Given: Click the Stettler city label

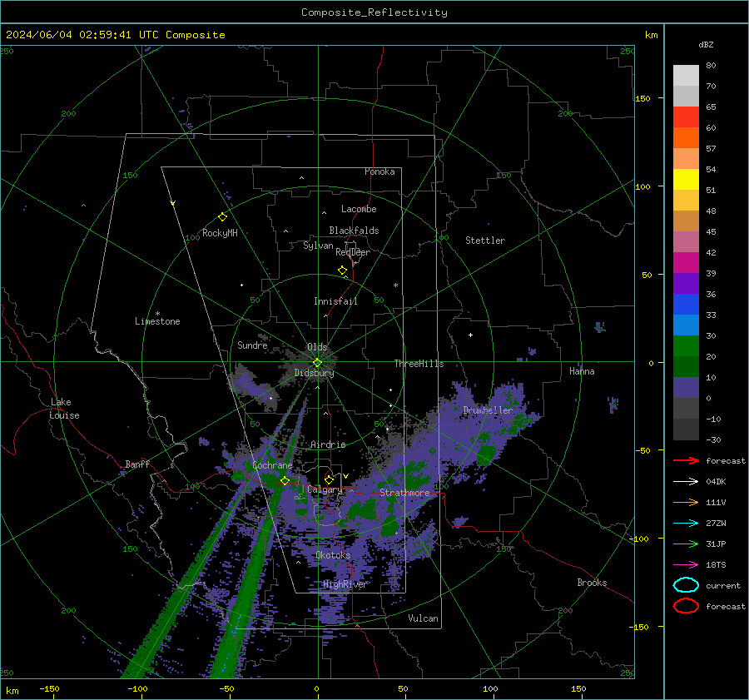Looking at the screenshot, I should point(485,241).
